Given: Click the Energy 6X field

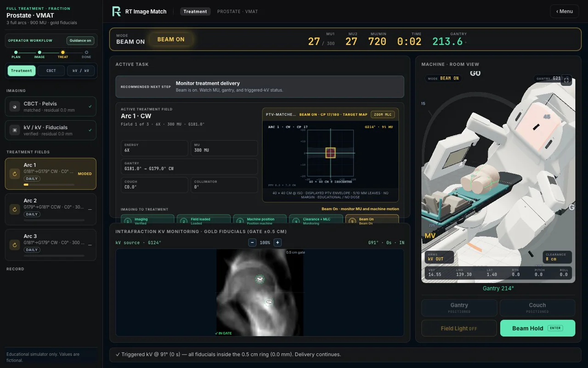Looking at the screenshot, I should (x=154, y=148).
